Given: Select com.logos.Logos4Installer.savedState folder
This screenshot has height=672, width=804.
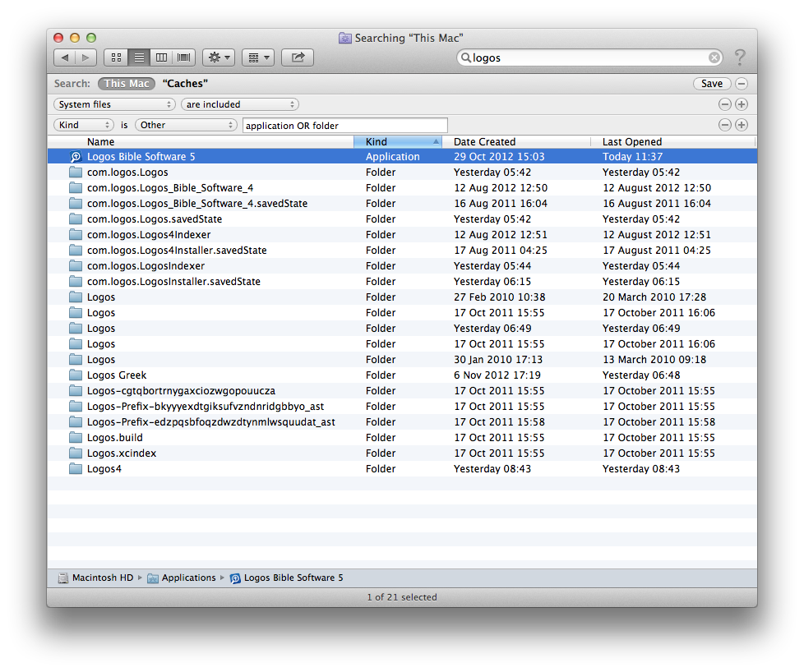Looking at the screenshot, I should 402,250.
